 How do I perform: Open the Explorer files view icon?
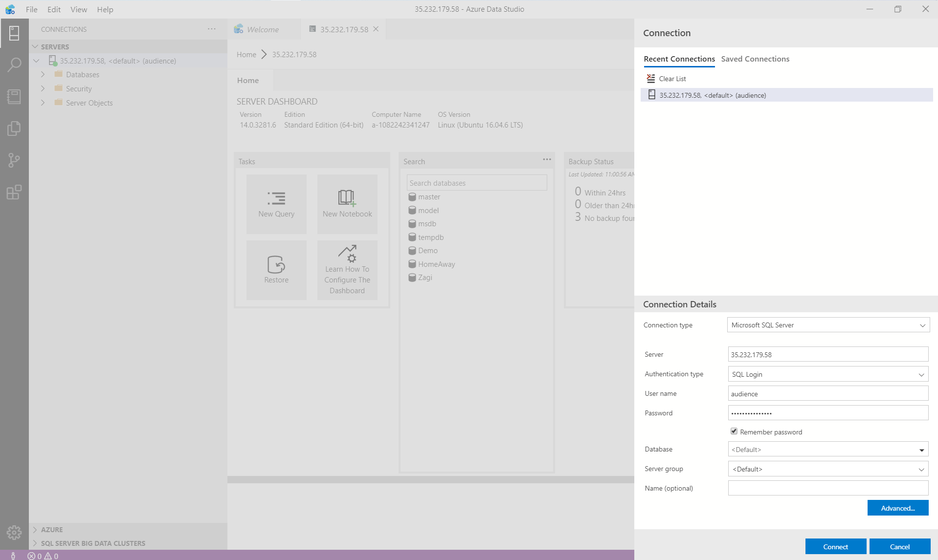pyautogui.click(x=14, y=129)
